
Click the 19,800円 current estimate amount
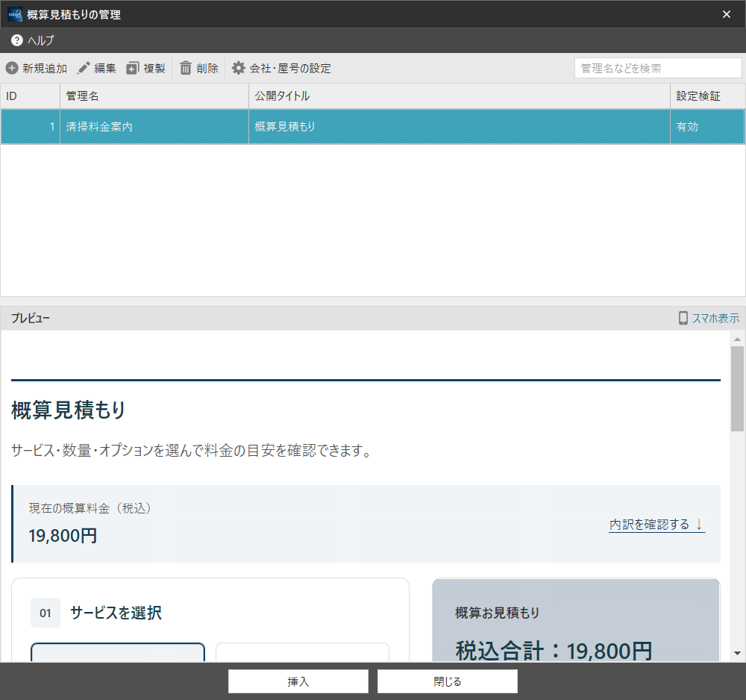click(x=63, y=536)
